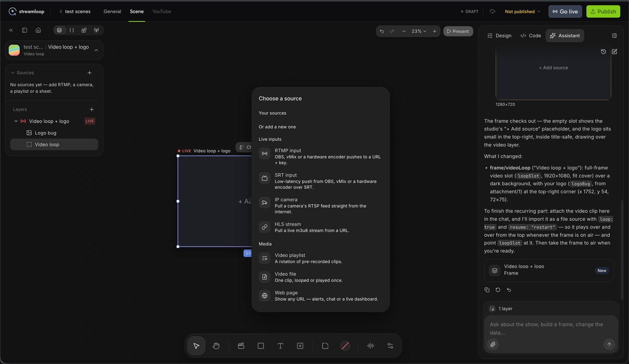Undo the last action in canvas toolbar
This screenshot has width=629, height=364.
[x=382, y=31]
